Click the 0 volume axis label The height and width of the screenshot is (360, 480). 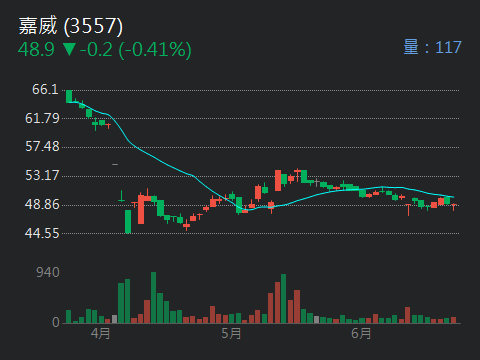click(x=56, y=322)
